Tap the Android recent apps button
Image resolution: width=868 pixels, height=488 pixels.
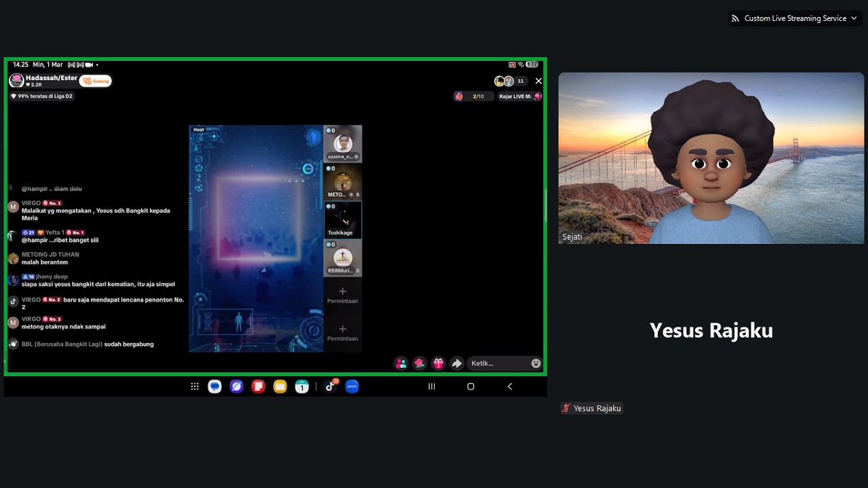pyautogui.click(x=431, y=386)
